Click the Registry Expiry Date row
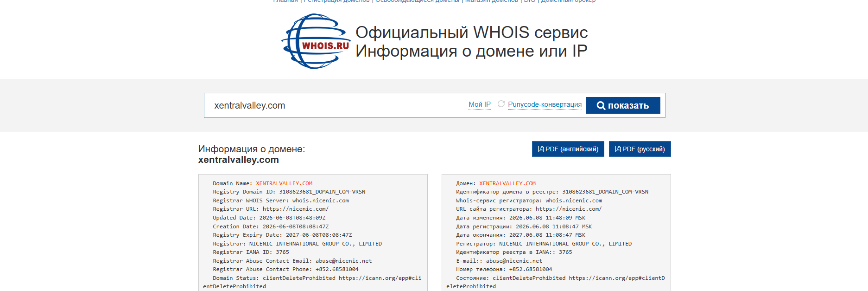Screen dimensions: 868x291 click(x=282, y=235)
